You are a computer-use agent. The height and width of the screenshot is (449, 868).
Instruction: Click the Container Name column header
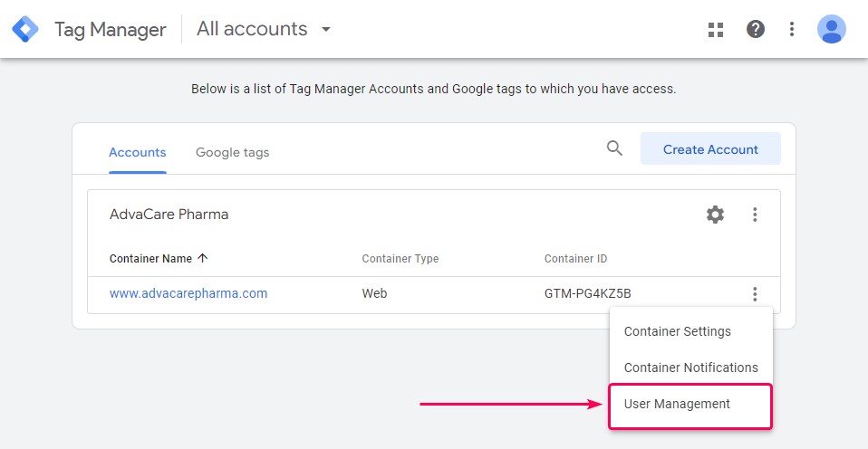(150, 259)
